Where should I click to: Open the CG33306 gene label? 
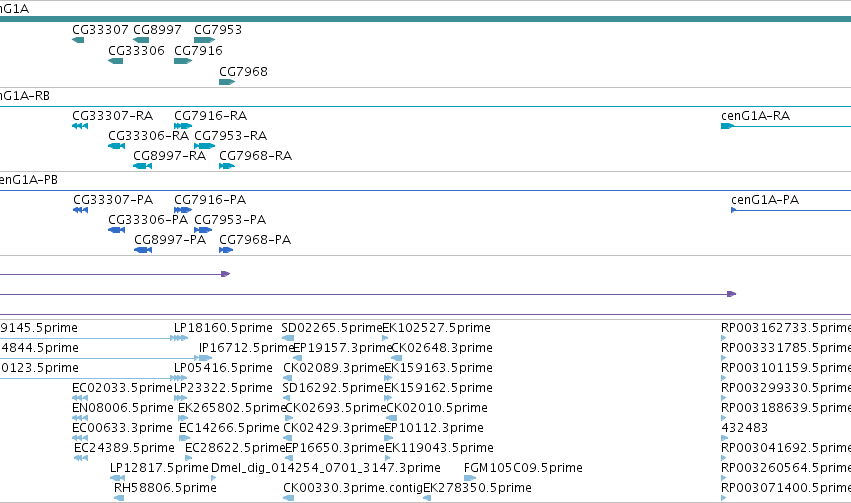[136, 50]
